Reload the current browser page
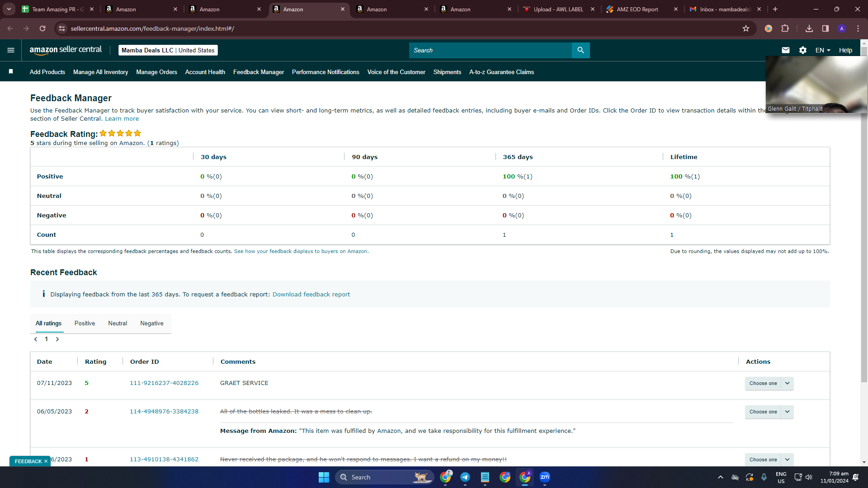The height and width of the screenshot is (488, 868). [42, 28]
